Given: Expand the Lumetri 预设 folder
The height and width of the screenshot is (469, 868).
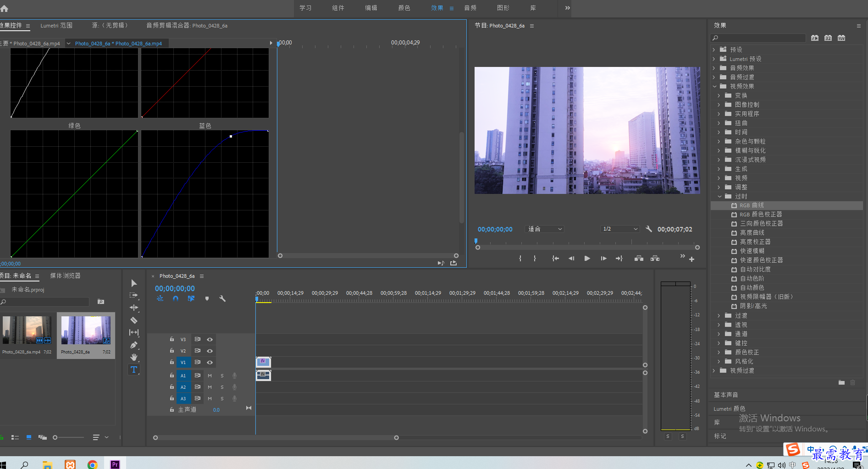Looking at the screenshot, I should coord(714,59).
